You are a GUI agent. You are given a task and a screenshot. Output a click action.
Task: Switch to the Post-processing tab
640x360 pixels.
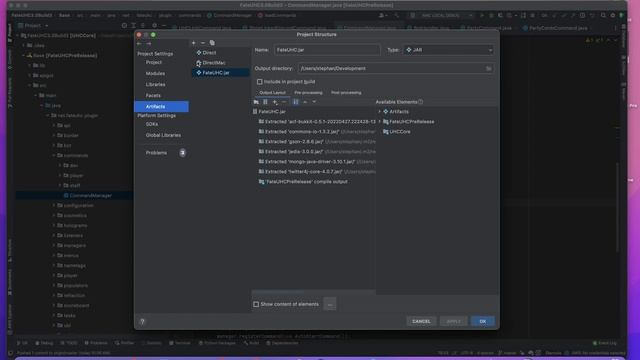pos(346,93)
